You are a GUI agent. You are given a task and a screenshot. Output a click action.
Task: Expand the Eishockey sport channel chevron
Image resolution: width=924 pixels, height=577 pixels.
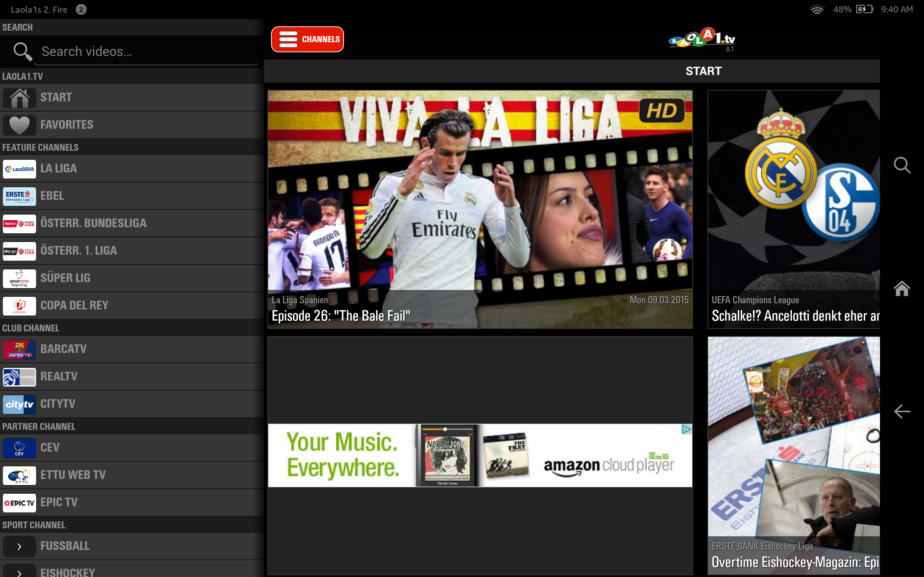tap(19, 572)
